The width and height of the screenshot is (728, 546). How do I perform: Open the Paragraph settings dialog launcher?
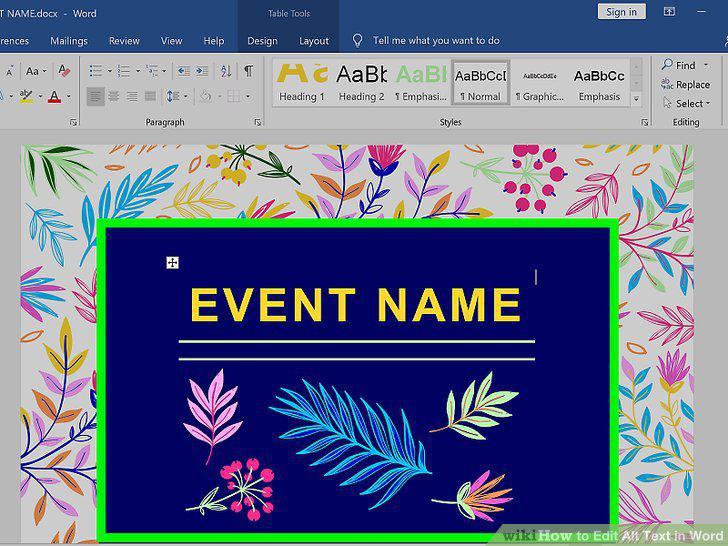point(258,122)
